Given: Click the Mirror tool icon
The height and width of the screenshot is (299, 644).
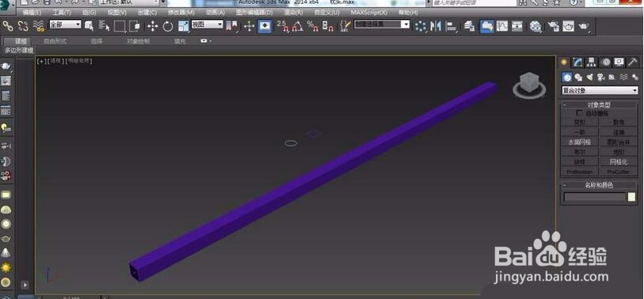Looking at the screenshot, I should [436, 26].
